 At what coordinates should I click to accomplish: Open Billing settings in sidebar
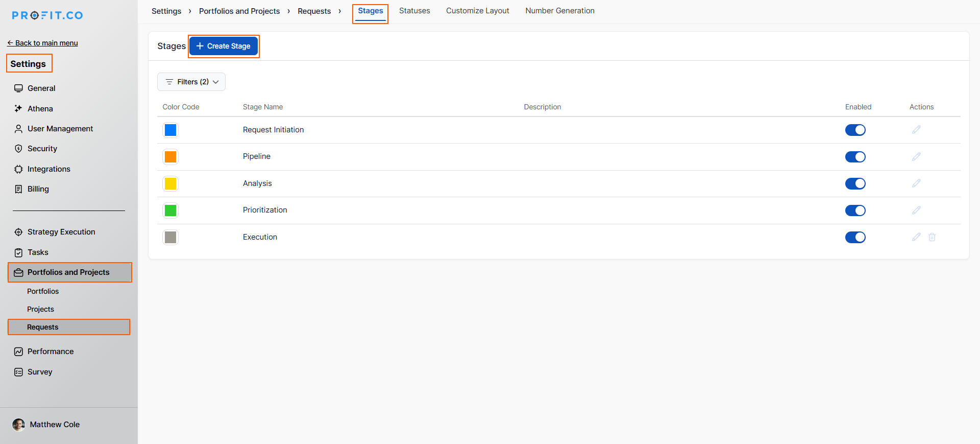click(38, 189)
